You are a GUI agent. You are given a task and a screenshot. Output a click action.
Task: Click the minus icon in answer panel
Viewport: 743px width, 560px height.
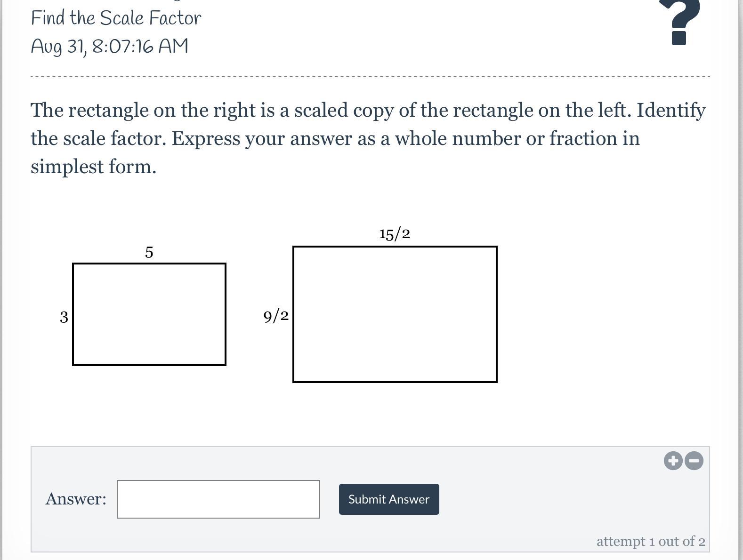pyautogui.click(x=694, y=461)
